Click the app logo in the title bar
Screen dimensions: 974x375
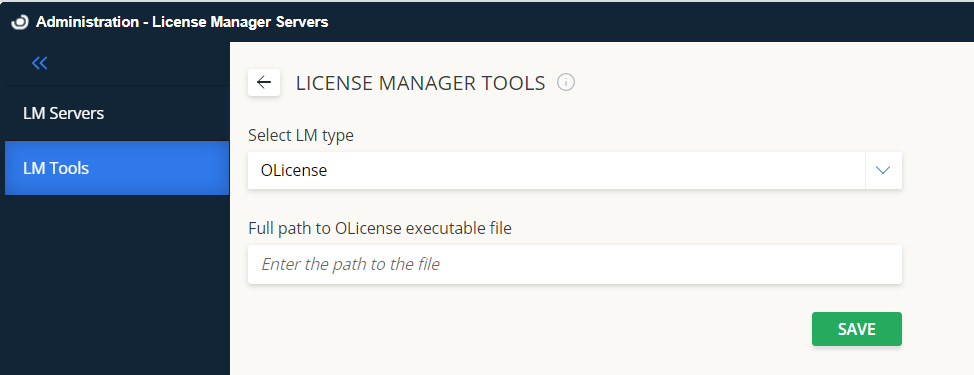[20, 22]
